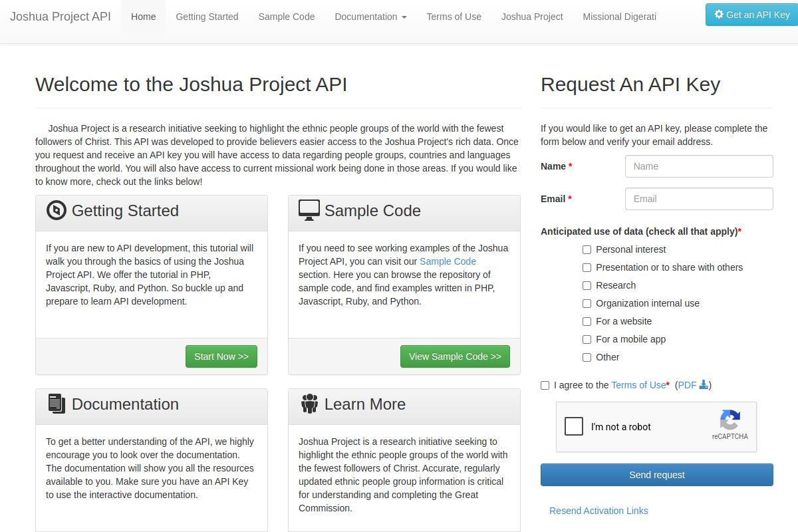Open the Terms of Use link in form
798x532 pixels.
(638, 385)
